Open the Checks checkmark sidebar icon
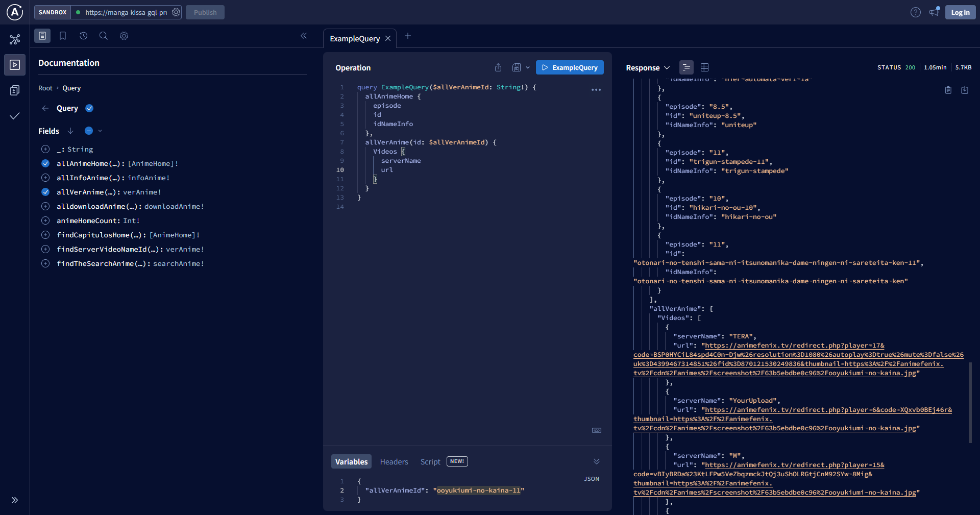This screenshot has height=515, width=980. pos(15,116)
